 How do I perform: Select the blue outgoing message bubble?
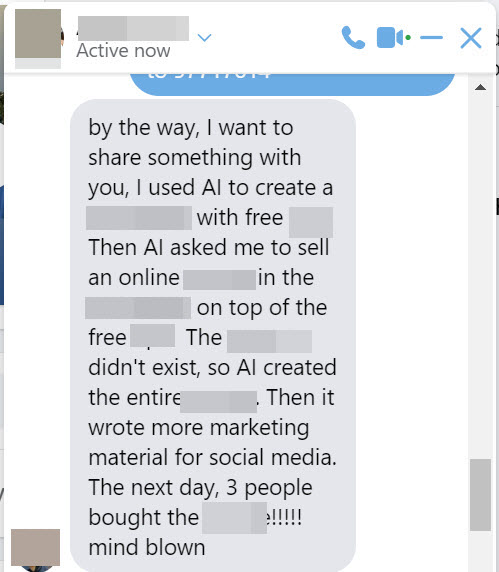[293, 82]
